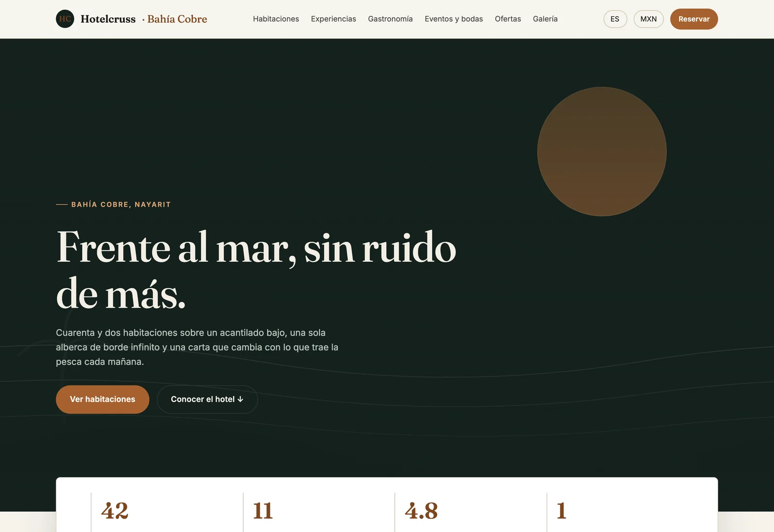Click the paragraph starting Cuarenta y dos
The image size is (774, 532).
[197, 347]
